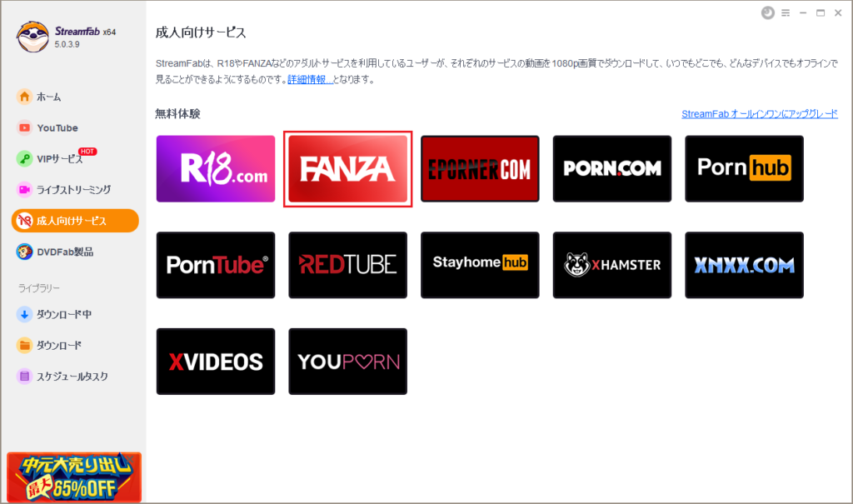Click the 65%OFF sale banner
Screen dimensions: 853x504
[x=74, y=477]
